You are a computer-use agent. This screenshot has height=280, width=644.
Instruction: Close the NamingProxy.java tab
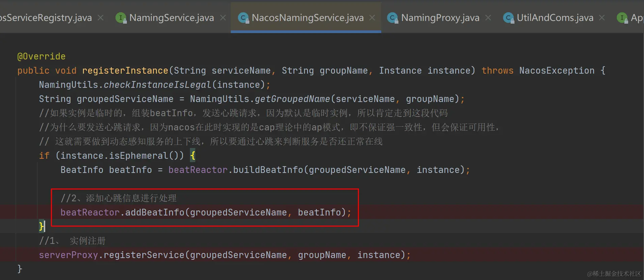pyautogui.click(x=488, y=18)
